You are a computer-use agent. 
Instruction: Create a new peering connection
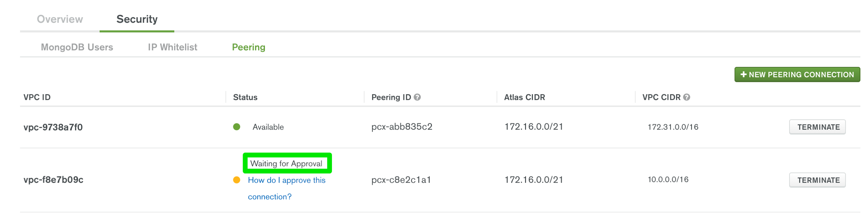pyautogui.click(x=797, y=75)
